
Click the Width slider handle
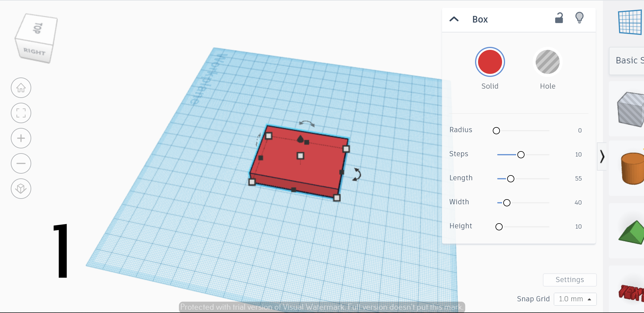click(x=507, y=203)
